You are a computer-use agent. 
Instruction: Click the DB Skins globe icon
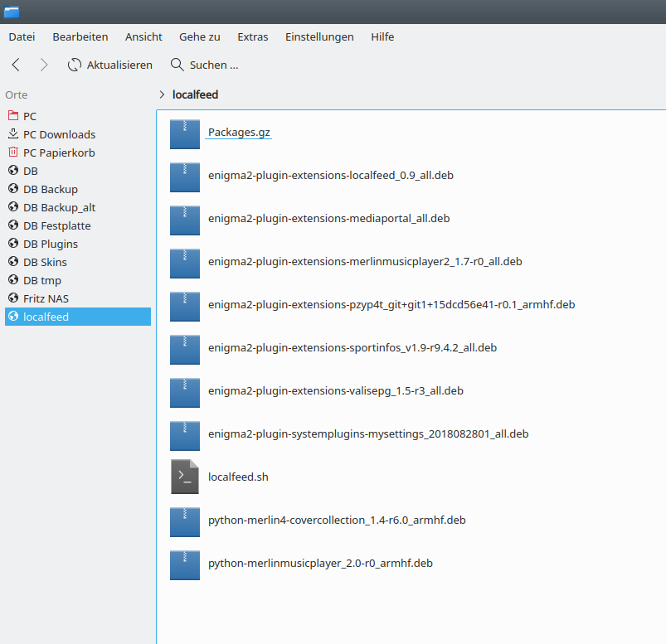point(13,262)
